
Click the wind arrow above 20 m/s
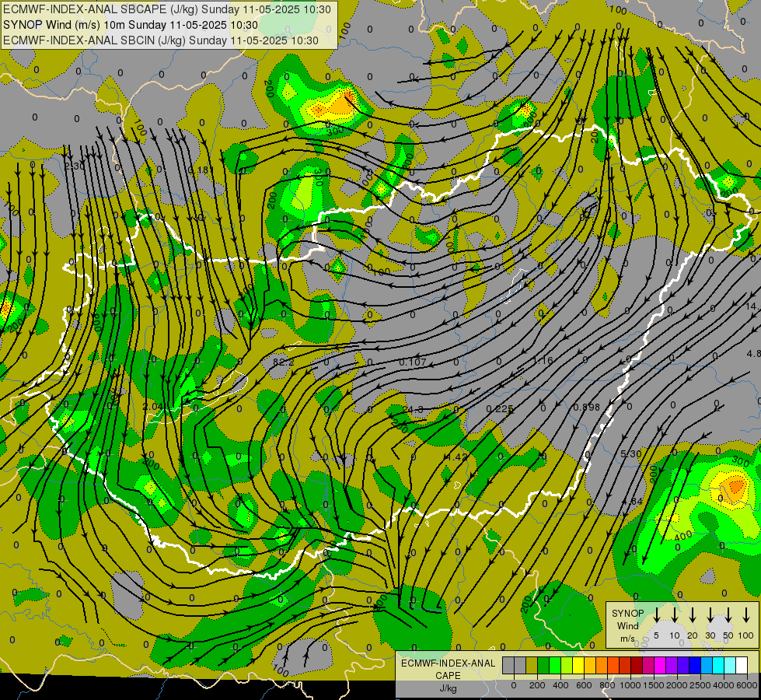point(693,615)
